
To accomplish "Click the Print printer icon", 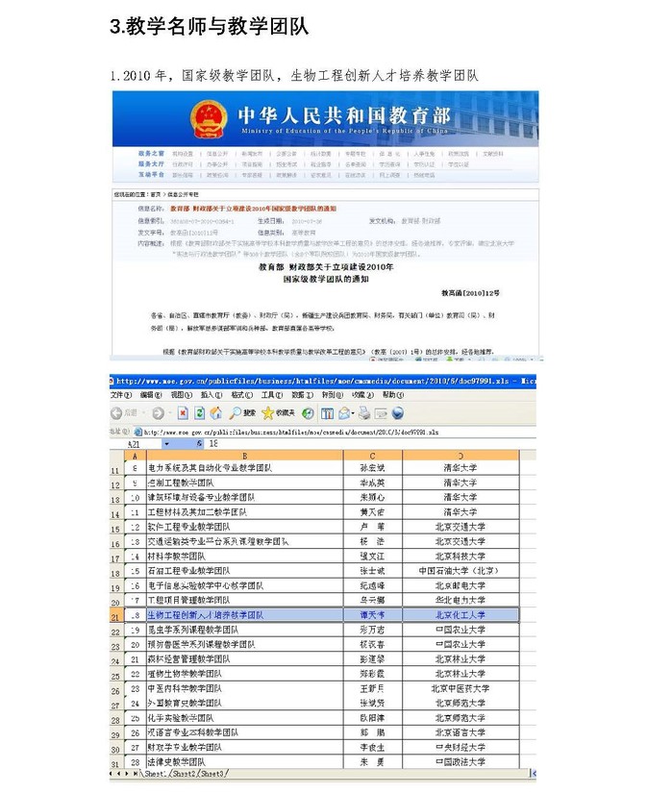I will click(x=364, y=413).
